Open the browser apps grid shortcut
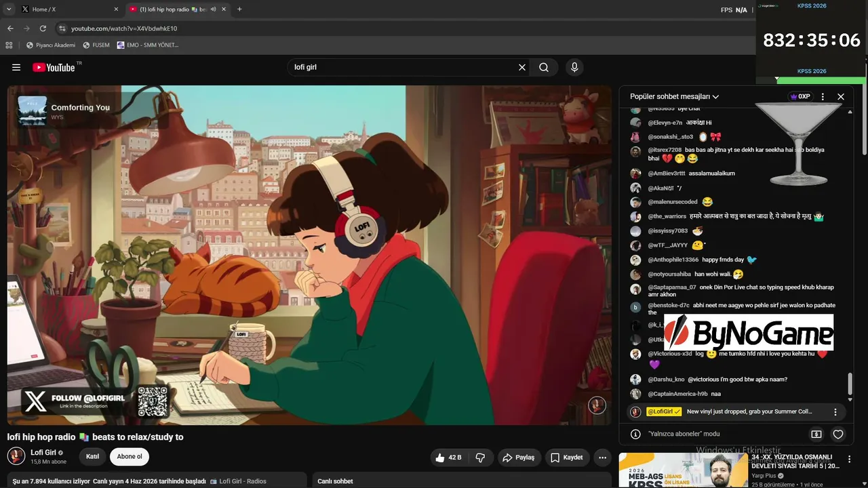 coord(9,45)
